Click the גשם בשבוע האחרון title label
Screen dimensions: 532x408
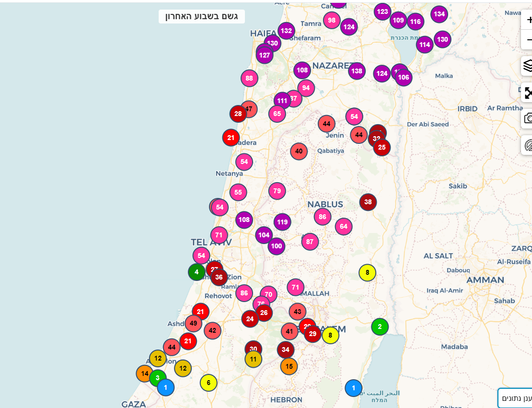tap(202, 16)
